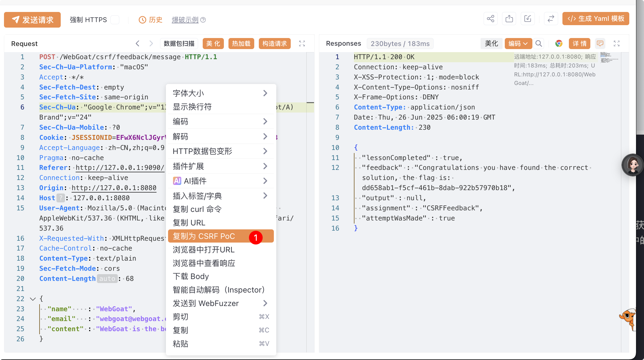Select 复制 curl 命令 menu item
This screenshot has width=644, height=360.
[221, 209]
